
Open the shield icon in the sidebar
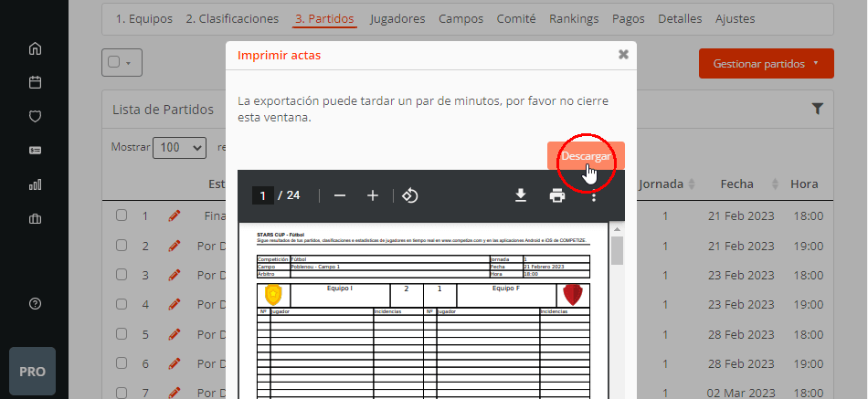(x=35, y=116)
